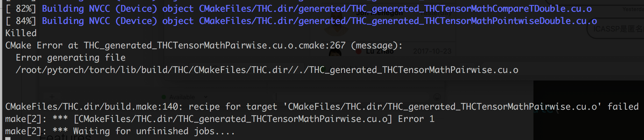The image size is (644, 140).
Task: Click "Waiting for unfinished jobs" line
Action: click(x=120, y=131)
